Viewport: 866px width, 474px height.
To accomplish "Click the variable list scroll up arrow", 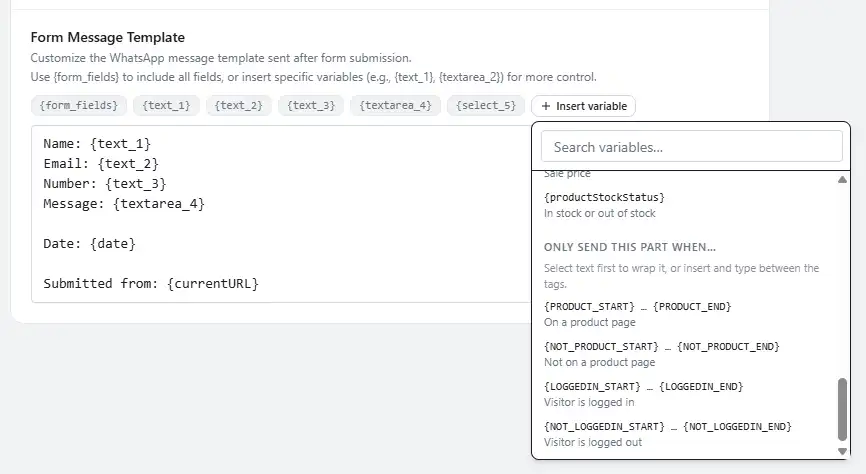I will 842,180.
